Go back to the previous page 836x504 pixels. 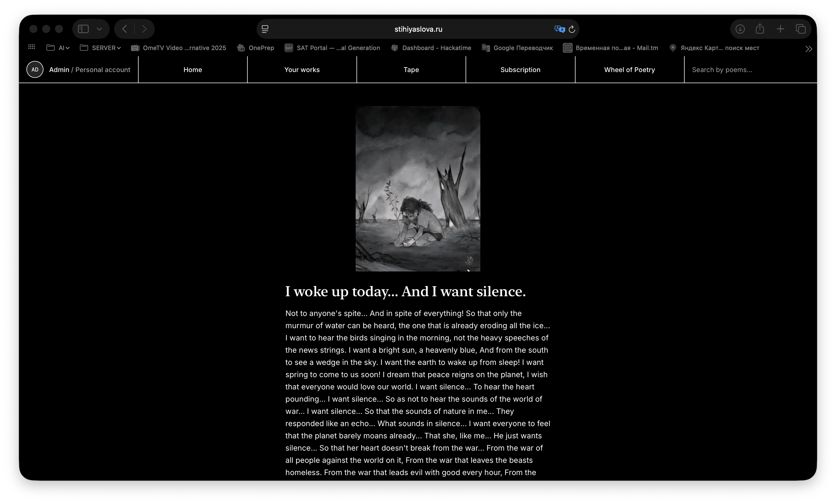[x=125, y=29]
